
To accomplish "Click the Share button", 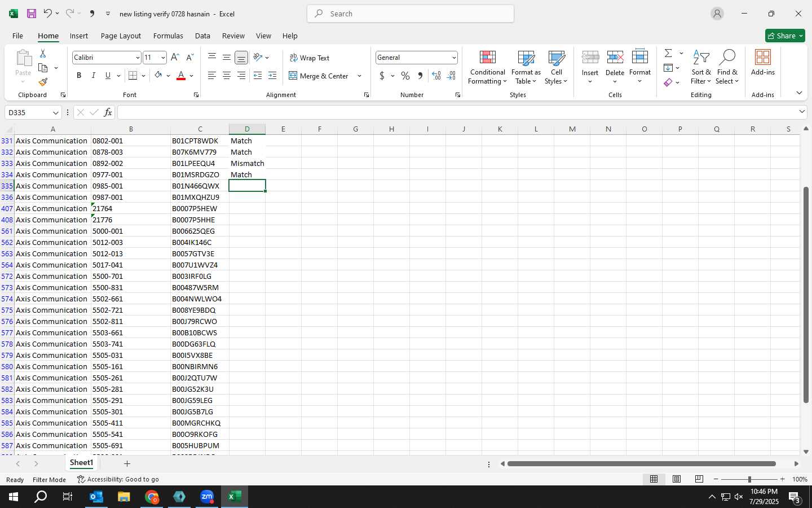I will coord(785,36).
